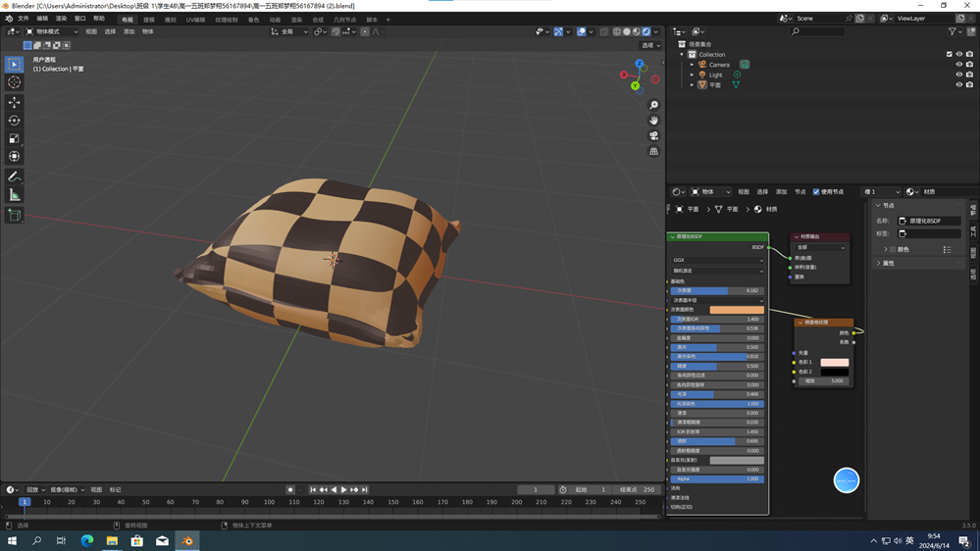This screenshot has width=980, height=551.
Task: Click the Camera object data icon in outliner
Action: (x=745, y=65)
